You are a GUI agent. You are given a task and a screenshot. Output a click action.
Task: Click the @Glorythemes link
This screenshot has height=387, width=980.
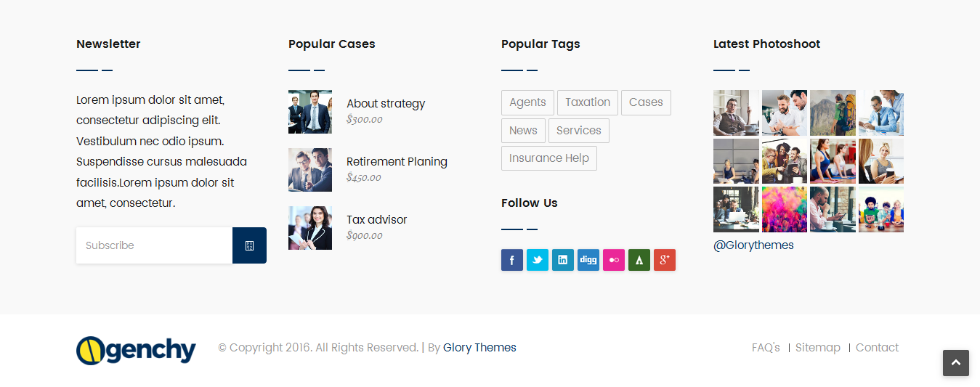coord(753,245)
